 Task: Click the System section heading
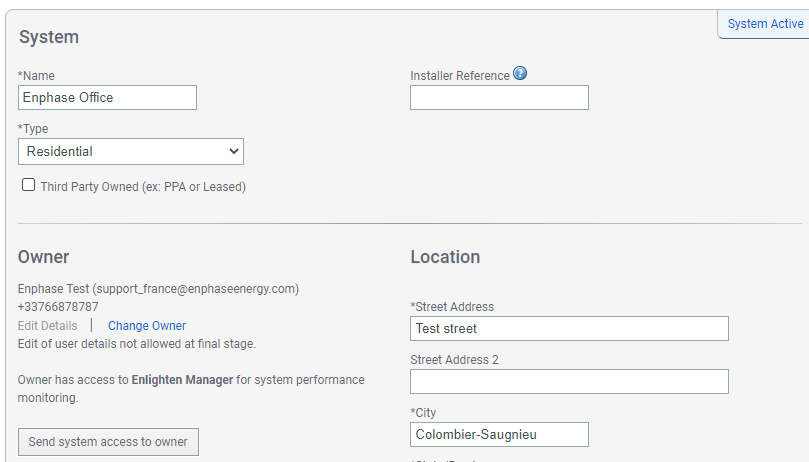(x=49, y=37)
